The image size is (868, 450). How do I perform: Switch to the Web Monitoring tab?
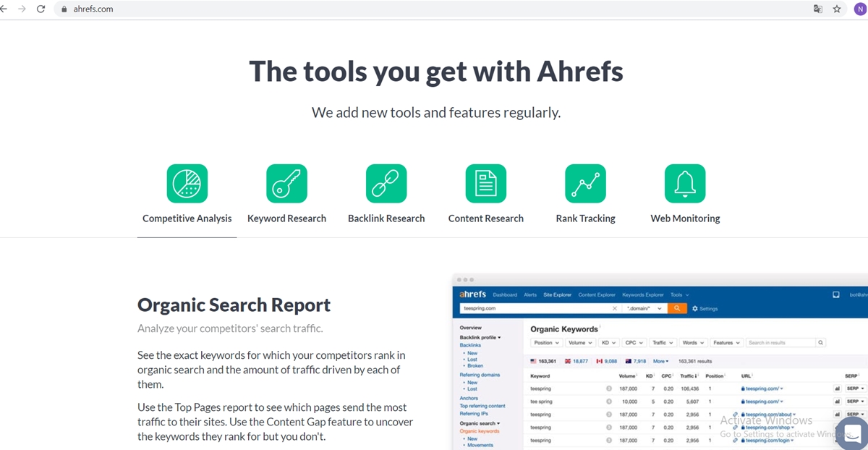[685, 218]
